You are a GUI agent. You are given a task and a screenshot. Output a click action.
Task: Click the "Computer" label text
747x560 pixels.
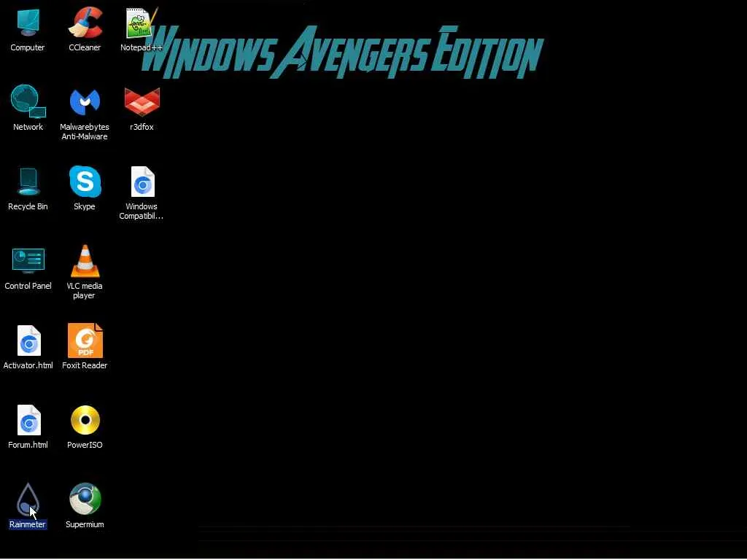pyautogui.click(x=28, y=47)
